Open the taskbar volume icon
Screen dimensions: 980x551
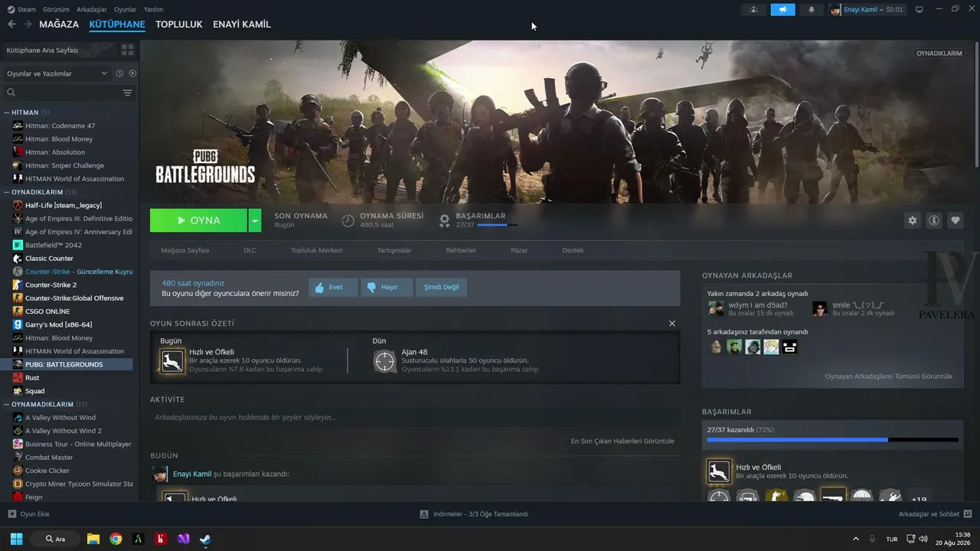923,539
